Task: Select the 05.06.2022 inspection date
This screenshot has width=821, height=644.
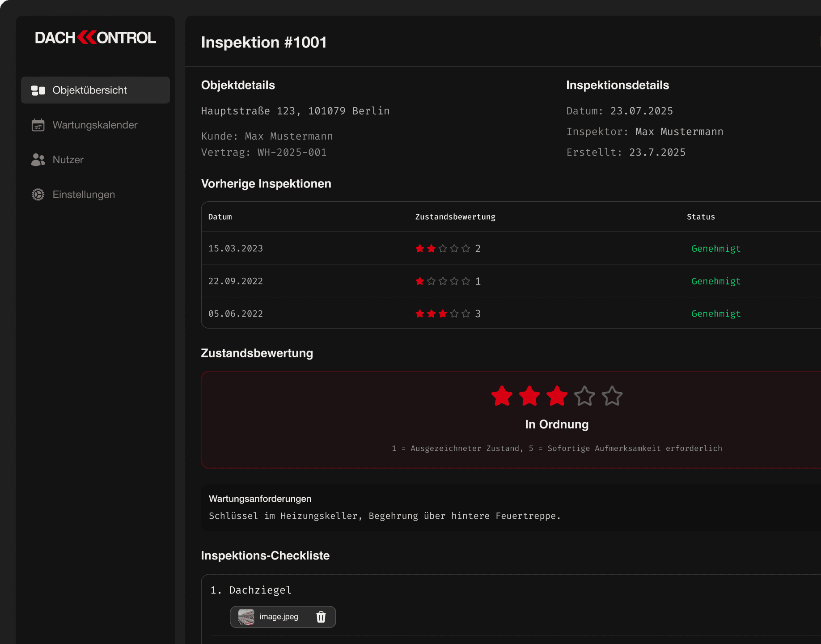Action: pos(236,314)
